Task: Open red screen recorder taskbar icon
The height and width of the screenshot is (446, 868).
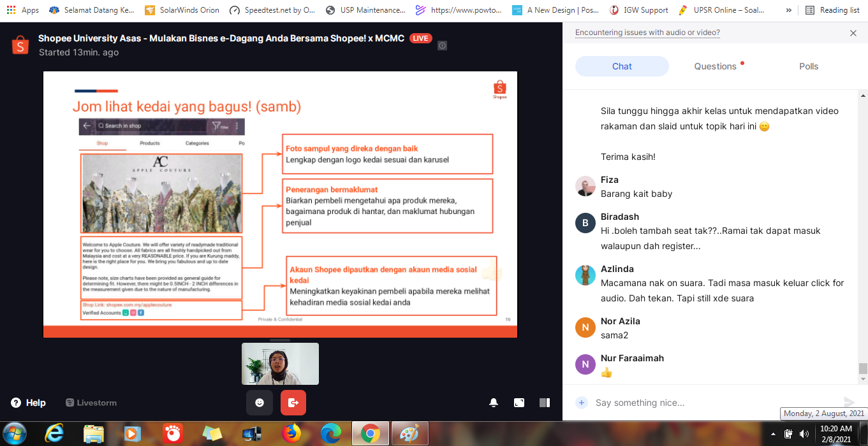Action: [172, 433]
